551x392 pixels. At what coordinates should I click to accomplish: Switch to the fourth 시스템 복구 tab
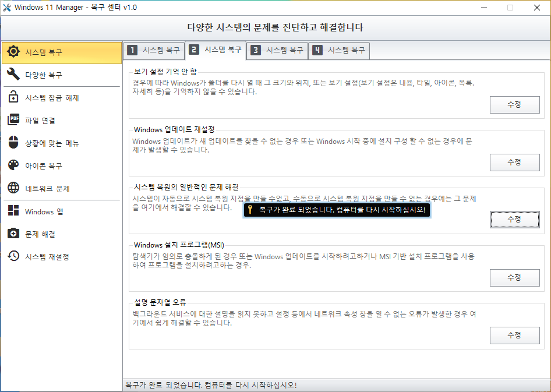(339, 51)
